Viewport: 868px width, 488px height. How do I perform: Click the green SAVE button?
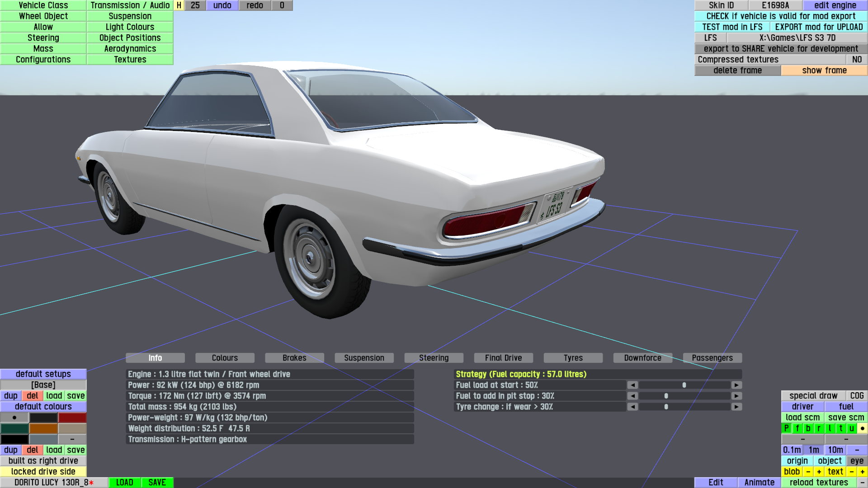(x=157, y=483)
